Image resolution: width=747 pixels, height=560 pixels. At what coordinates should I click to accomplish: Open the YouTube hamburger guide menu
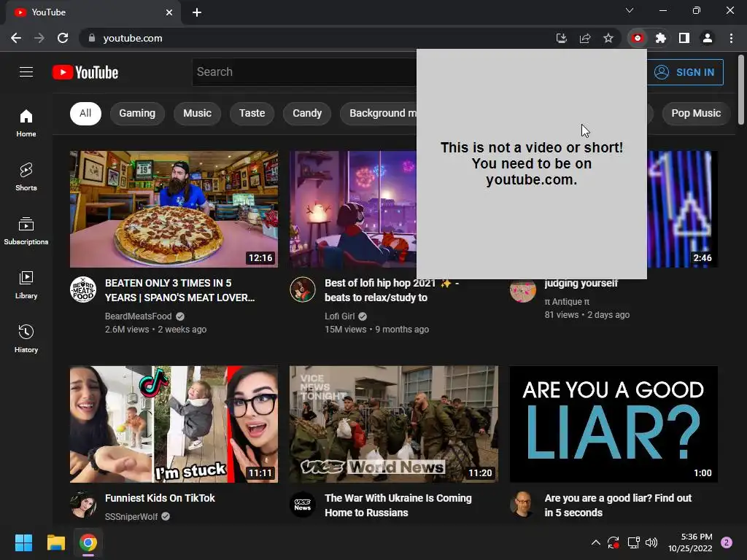pos(26,72)
